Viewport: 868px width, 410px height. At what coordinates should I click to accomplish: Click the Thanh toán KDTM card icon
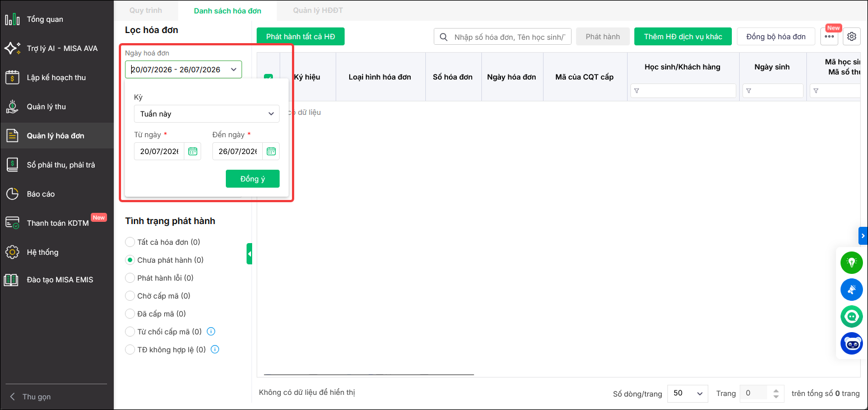tap(12, 223)
